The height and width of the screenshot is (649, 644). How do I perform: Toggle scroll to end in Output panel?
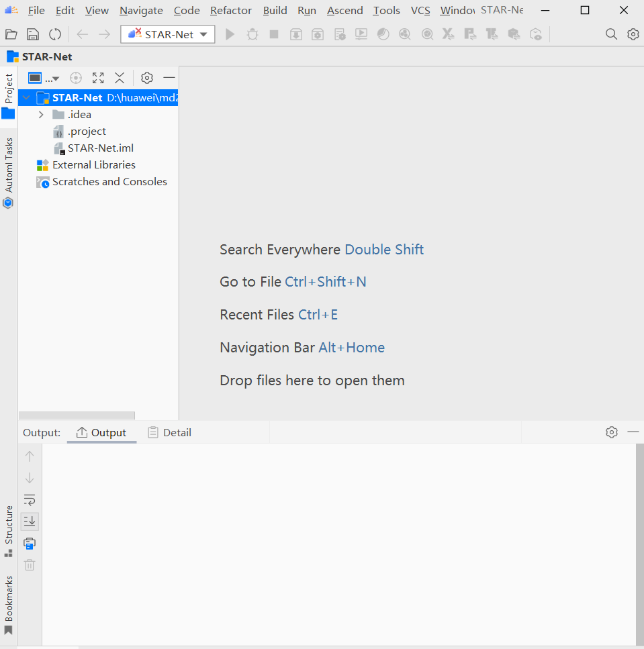click(30, 521)
